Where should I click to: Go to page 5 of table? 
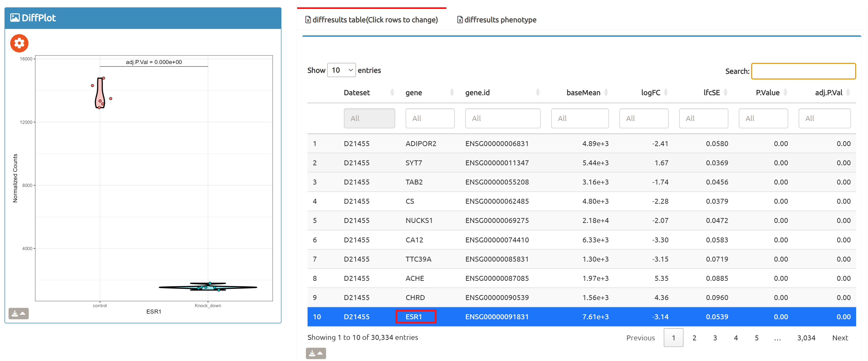tap(756, 338)
